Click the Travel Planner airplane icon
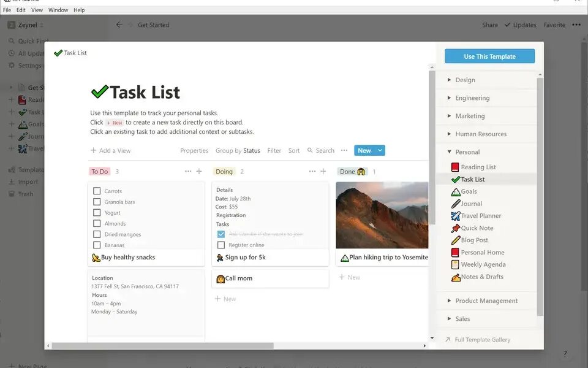 [x=455, y=216]
